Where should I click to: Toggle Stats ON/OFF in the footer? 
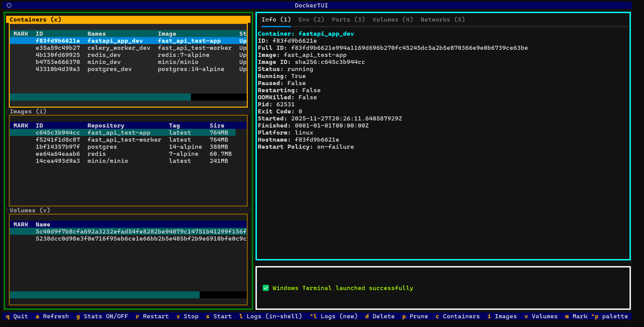pos(102,316)
